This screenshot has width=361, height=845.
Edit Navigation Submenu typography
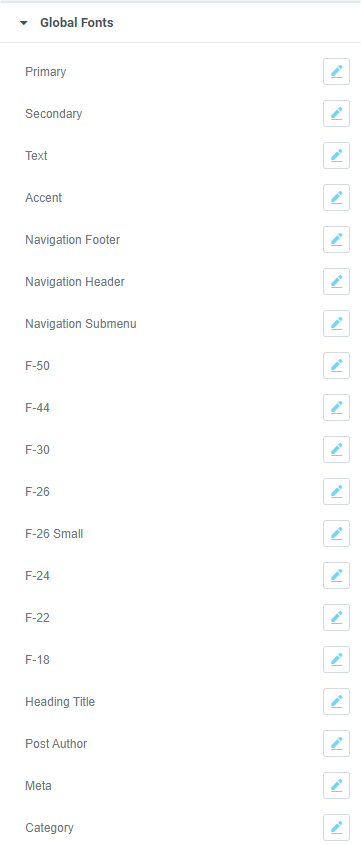coord(336,324)
